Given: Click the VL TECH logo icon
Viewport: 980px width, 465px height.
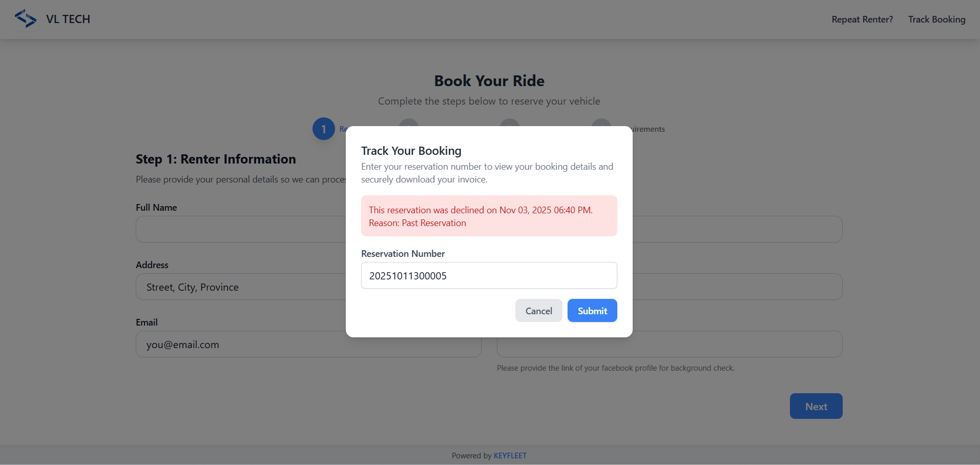Looking at the screenshot, I should point(25,19).
